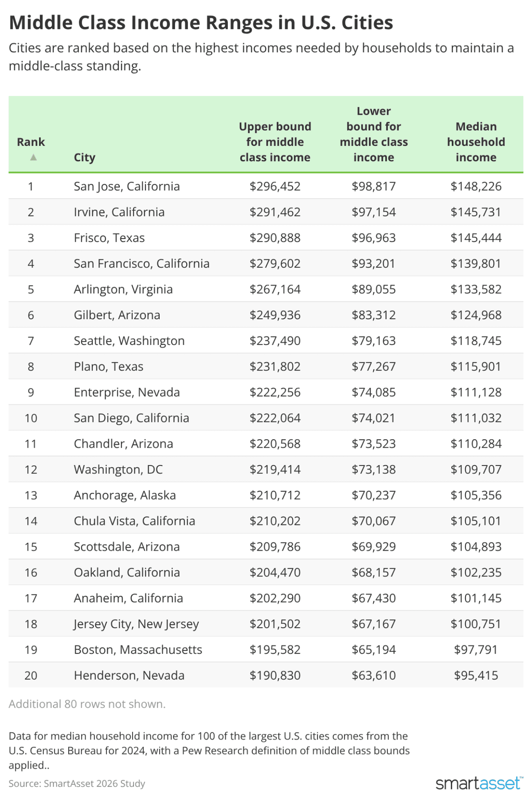Click the Rank sort arrow icon

33,157
